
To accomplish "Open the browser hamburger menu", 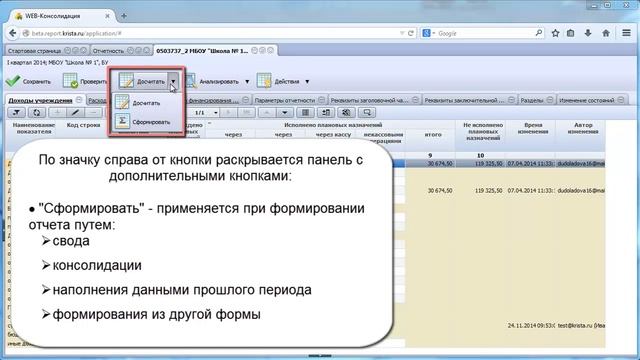I will pos(627,33).
